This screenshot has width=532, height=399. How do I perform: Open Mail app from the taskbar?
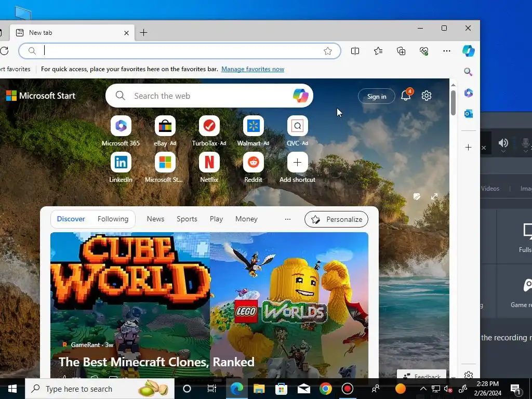(x=303, y=389)
